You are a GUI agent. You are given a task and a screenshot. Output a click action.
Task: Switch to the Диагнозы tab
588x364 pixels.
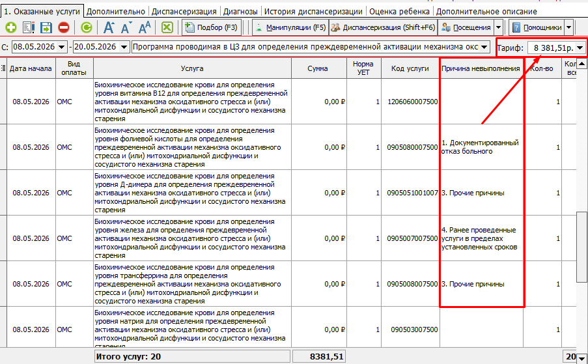point(240,12)
